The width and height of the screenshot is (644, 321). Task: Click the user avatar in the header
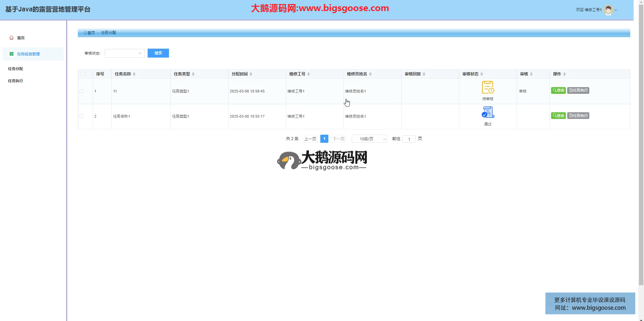pos(608,10)
